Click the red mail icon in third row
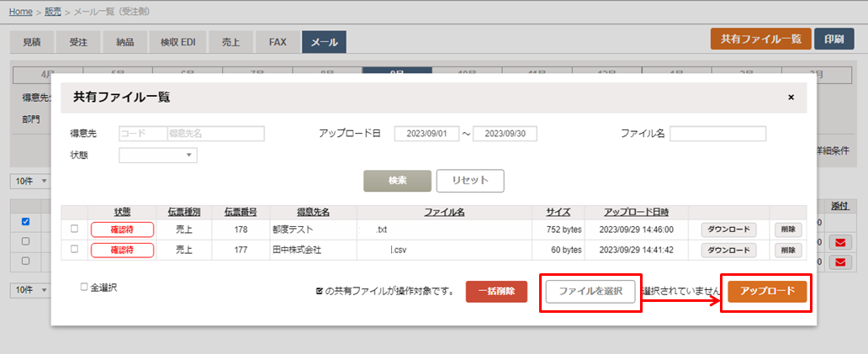Image resolution: width=868 pixels, height=354 pixels. tap(840, 262)
